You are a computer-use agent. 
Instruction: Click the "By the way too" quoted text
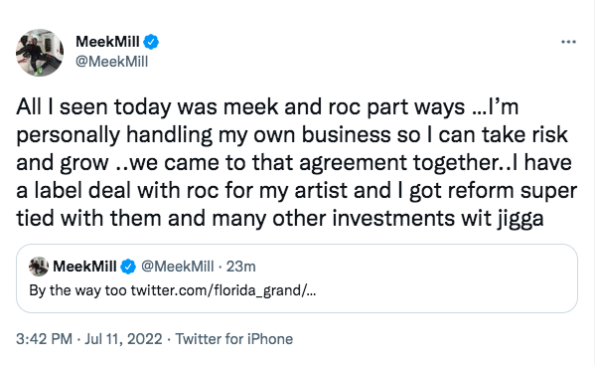78,291
